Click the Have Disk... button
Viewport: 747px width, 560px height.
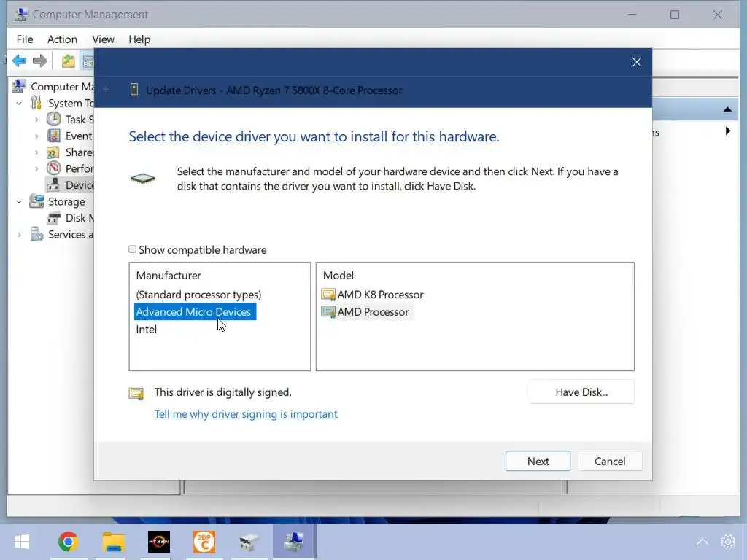[x=581, y=392]
